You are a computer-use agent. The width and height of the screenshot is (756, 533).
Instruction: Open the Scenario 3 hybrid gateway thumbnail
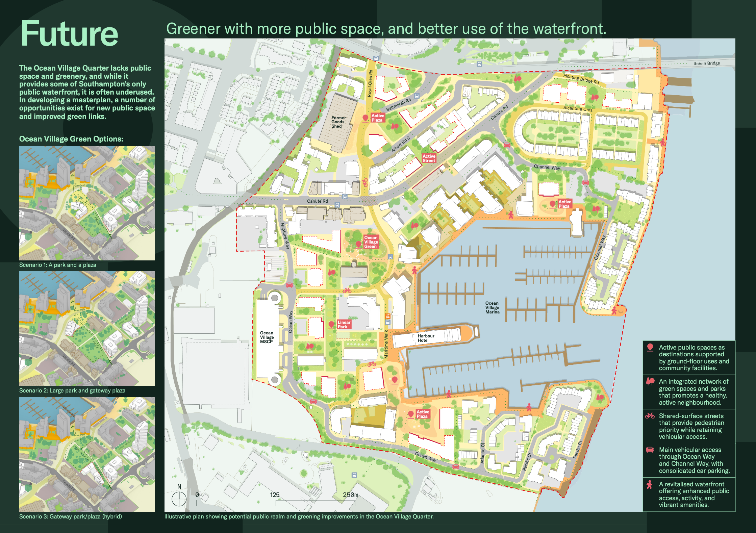(x=87, y=454)
